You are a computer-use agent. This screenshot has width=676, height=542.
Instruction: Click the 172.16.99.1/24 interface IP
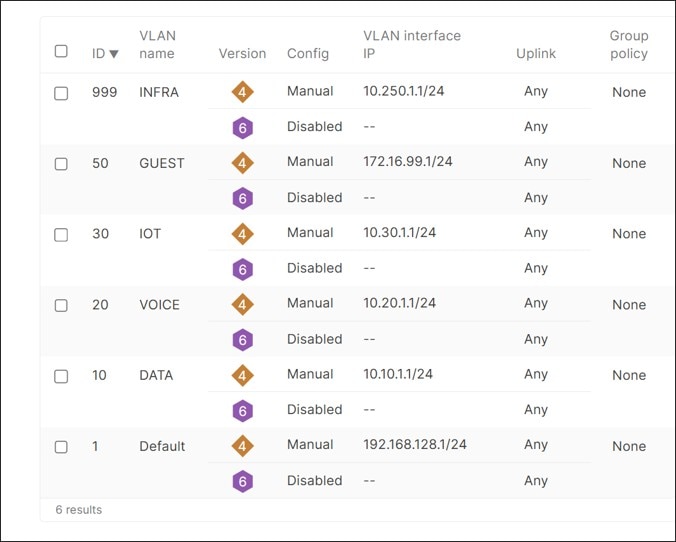408,162
